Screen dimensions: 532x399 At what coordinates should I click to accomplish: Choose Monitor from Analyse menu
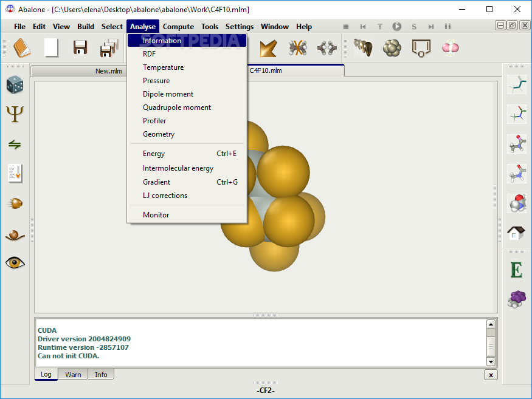click(187, 215)
